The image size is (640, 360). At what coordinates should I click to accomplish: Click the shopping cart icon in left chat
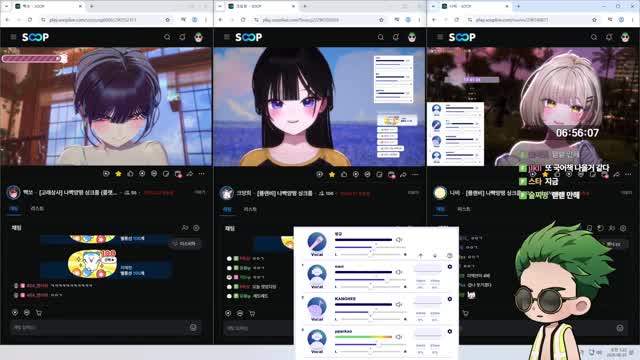coord(39,313)
